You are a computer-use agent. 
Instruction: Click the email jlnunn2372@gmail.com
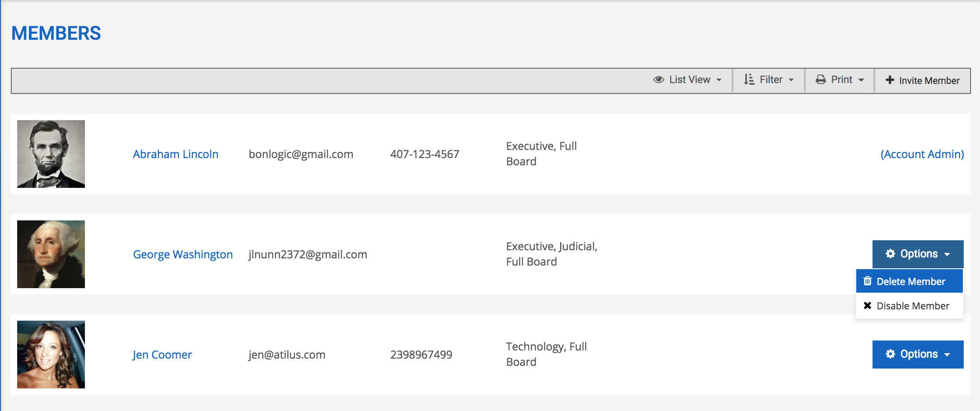308,255
